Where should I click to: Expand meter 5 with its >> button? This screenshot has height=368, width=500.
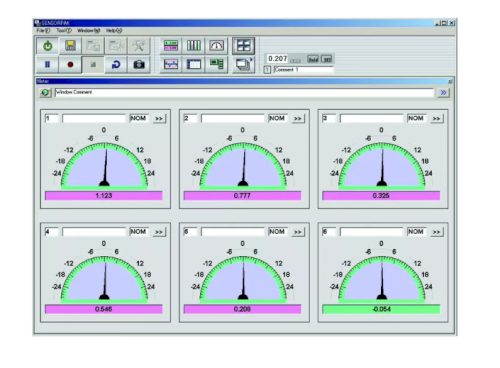(298, 232)
